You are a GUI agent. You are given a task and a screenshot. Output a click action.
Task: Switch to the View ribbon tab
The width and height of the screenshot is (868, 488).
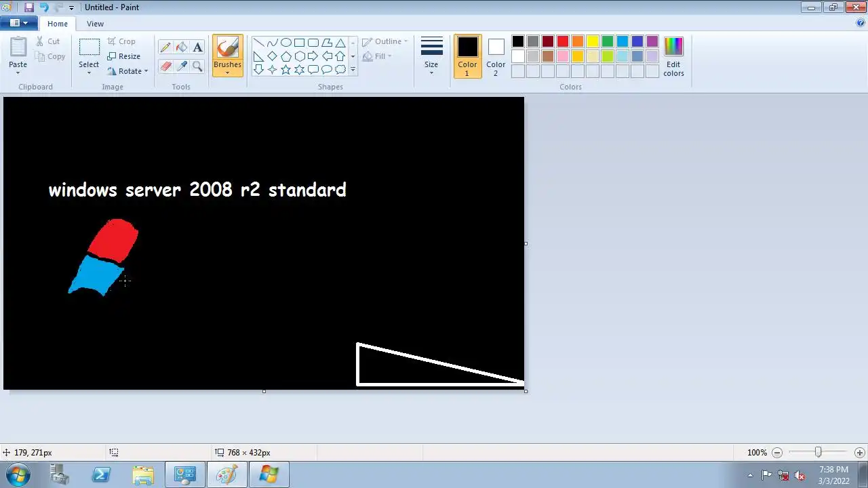click(x=95, y=24)
